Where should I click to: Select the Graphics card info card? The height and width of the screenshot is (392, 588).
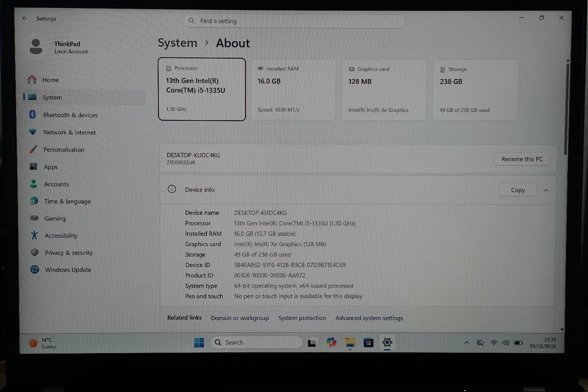385,90
